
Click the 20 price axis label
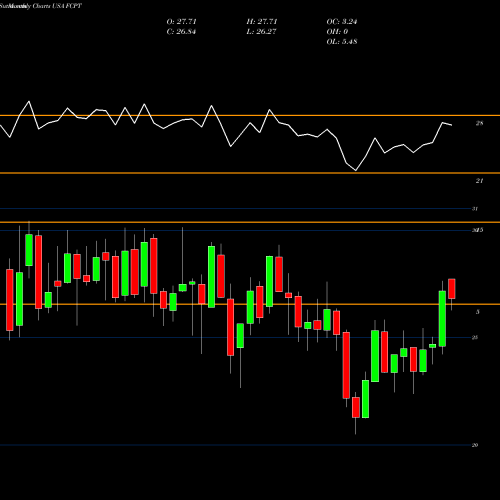(475, 445)
